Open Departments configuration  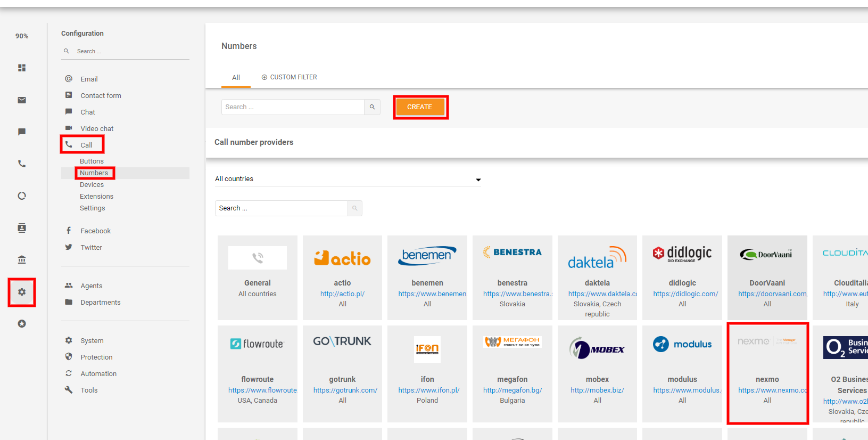point(100,302)
